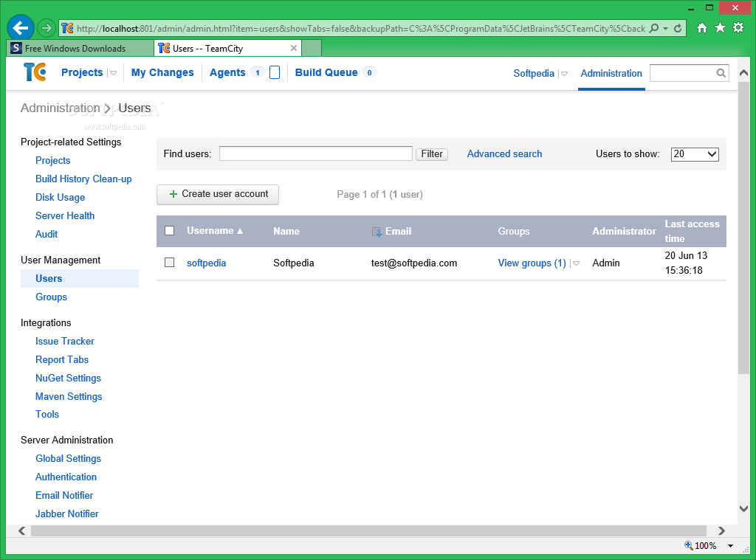Refresh the page with the reload icon
The width and height of the screenshot is (756, 560).
[678, 29]
